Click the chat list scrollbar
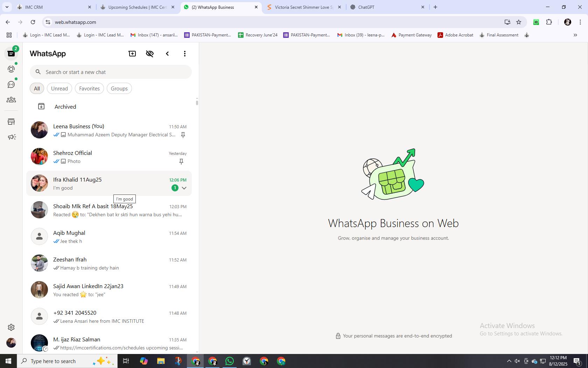Viewport: 588px width, 368px height. pyautogui.click(x=197, y=102)
